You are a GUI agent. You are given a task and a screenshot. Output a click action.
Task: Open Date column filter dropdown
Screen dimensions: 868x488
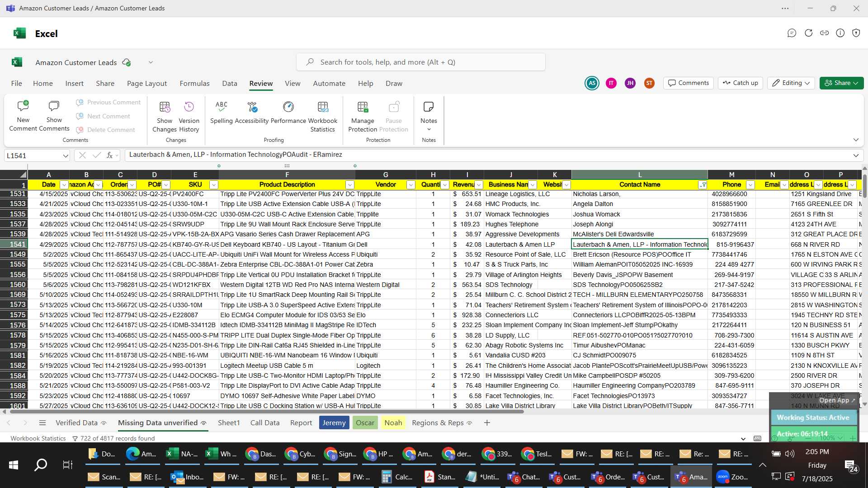tap(64, 185)
